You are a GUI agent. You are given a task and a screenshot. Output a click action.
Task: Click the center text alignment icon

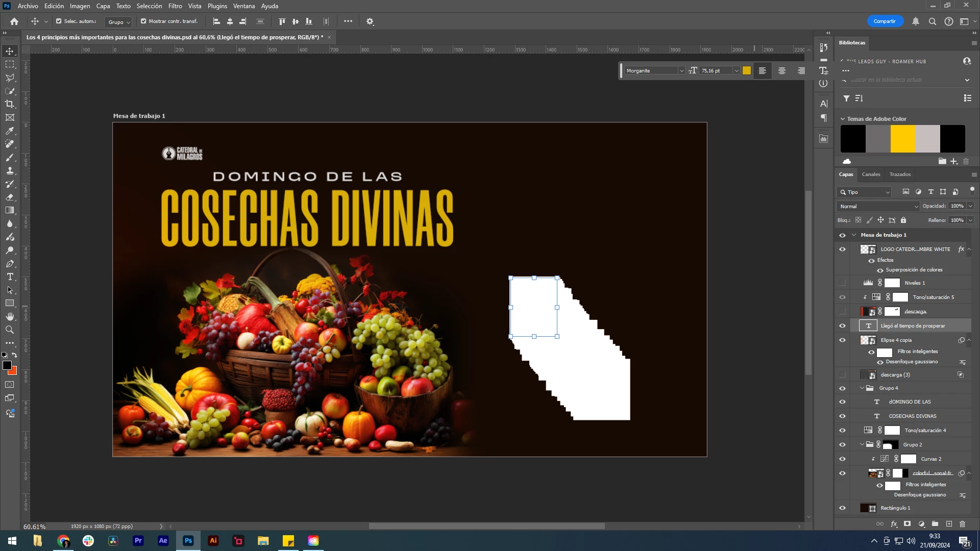pyautogui.click(x=781, y=71)
